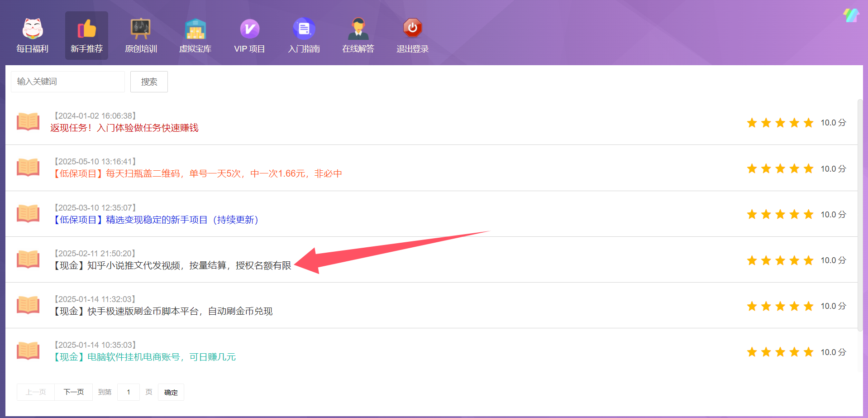Open 在线解答 customer service icon
This screenshot has height=418, width=868.
point(358,29)
